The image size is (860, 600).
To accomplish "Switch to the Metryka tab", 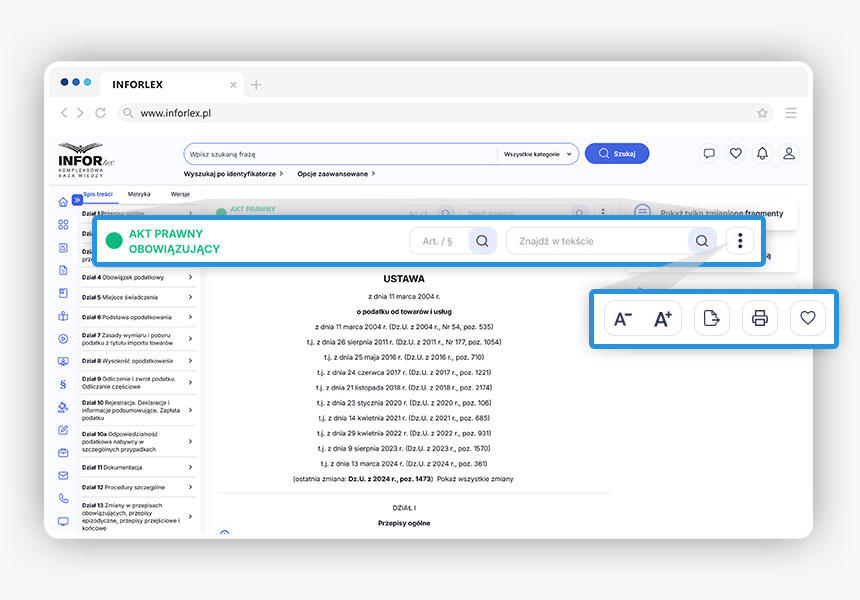I will pos(139,194).
